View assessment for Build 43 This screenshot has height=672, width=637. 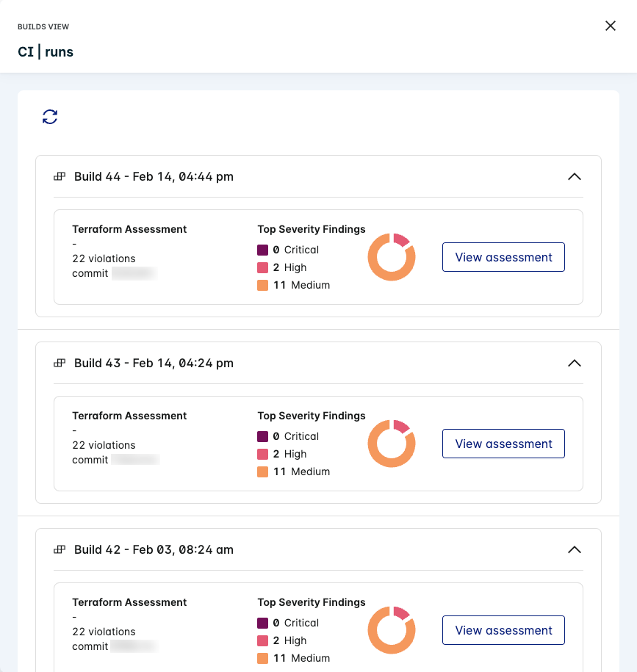[x=503, y=444]
